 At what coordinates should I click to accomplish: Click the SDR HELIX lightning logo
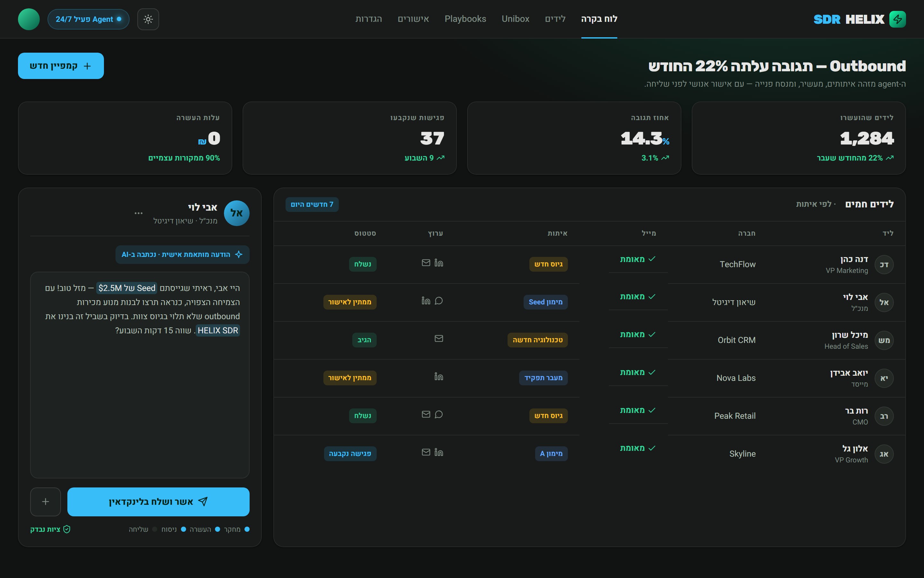[x=897, y=19]
